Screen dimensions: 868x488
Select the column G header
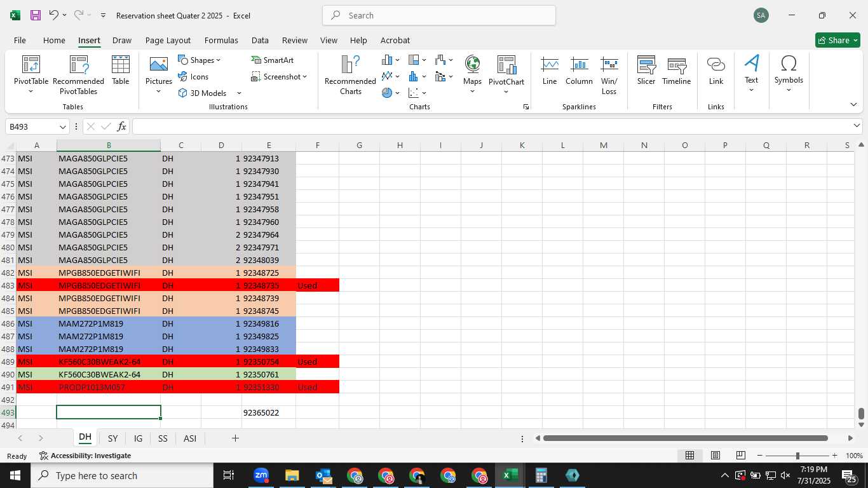[x=359, y=146]
